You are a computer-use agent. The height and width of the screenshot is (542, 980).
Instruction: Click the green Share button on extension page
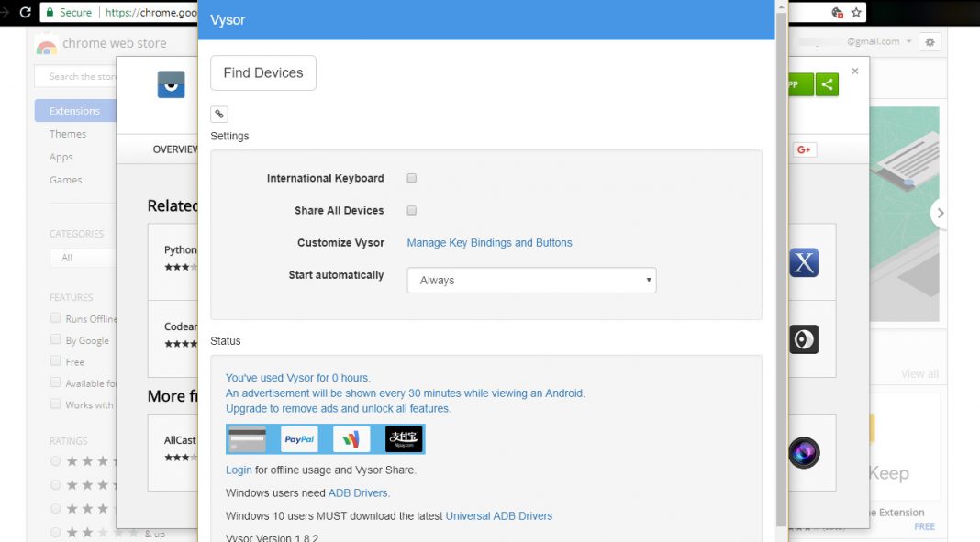[x=827, y=83]
